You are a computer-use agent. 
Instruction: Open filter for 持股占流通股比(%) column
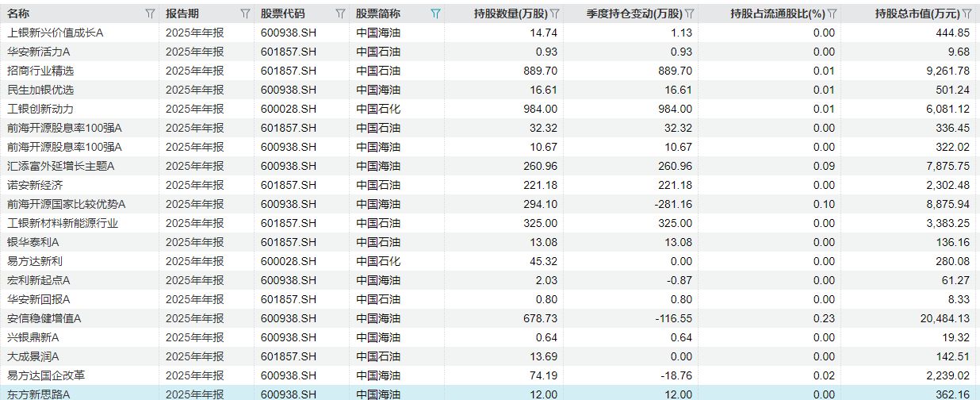click(x=832, y=13)
